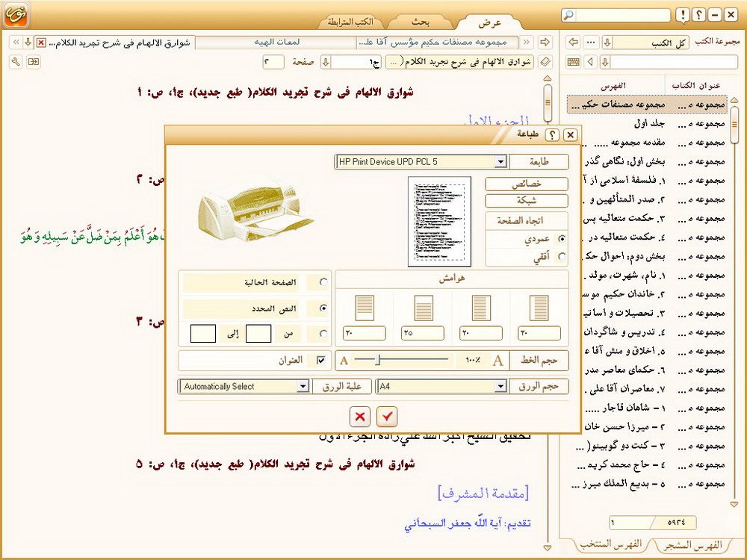Image resolution: width=747 pixels, height=560 pixels.
Task: Cancel the print dialog with red X
Action: click(x=360, y=417)
